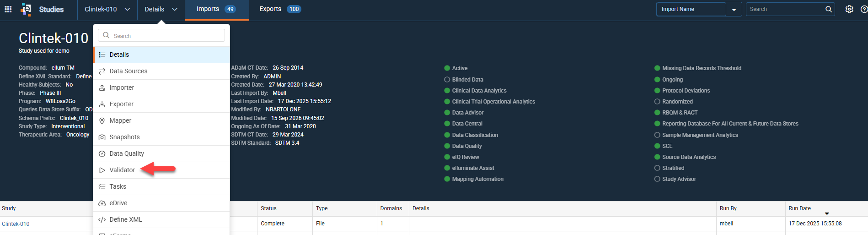
Task: Open the Mapper menu entry
Action: [161, 120]
